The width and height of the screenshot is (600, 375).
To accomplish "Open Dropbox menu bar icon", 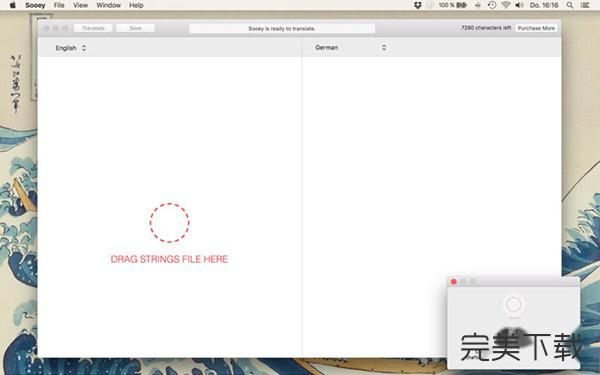I will click(417, 5).
